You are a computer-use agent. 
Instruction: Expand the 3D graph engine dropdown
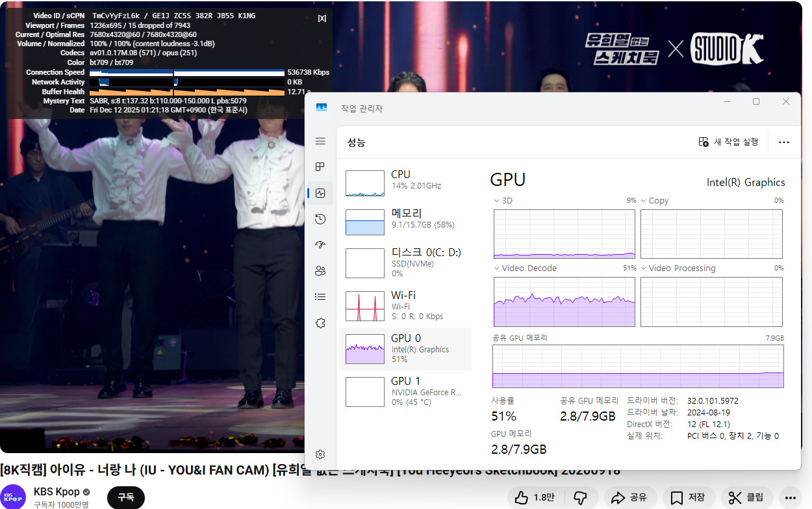click(497, 201)
